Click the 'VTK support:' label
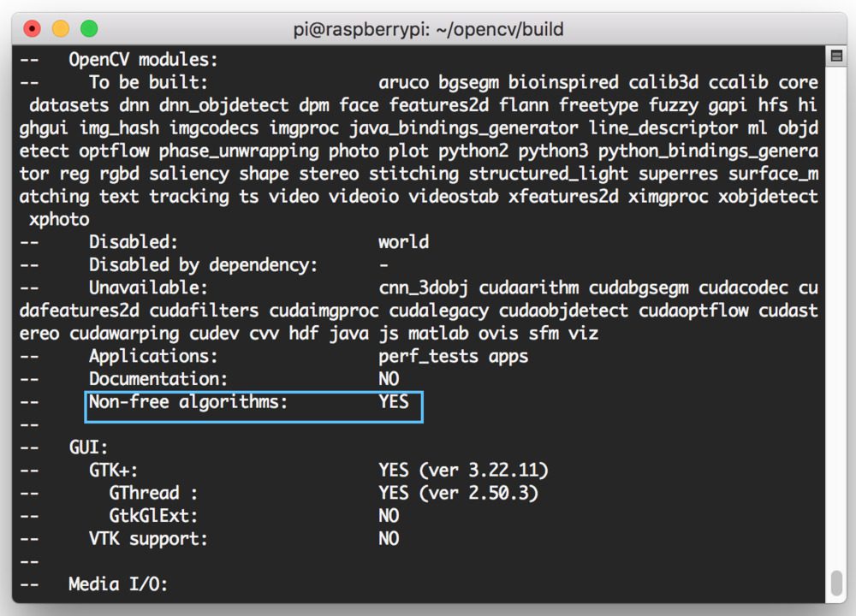Viewport: 856px width, 616px height. pyautogui.click(x=148, y=539)
